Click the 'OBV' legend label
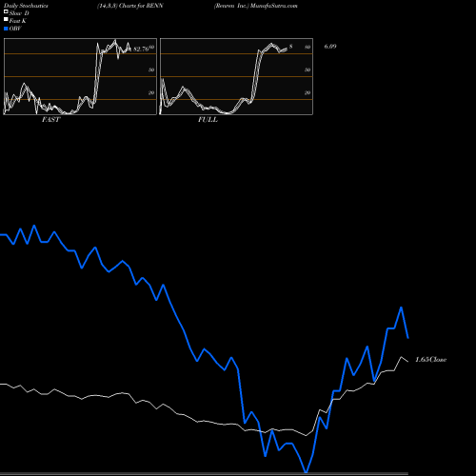Screen dimensions: 476x476 pos(15,29)
